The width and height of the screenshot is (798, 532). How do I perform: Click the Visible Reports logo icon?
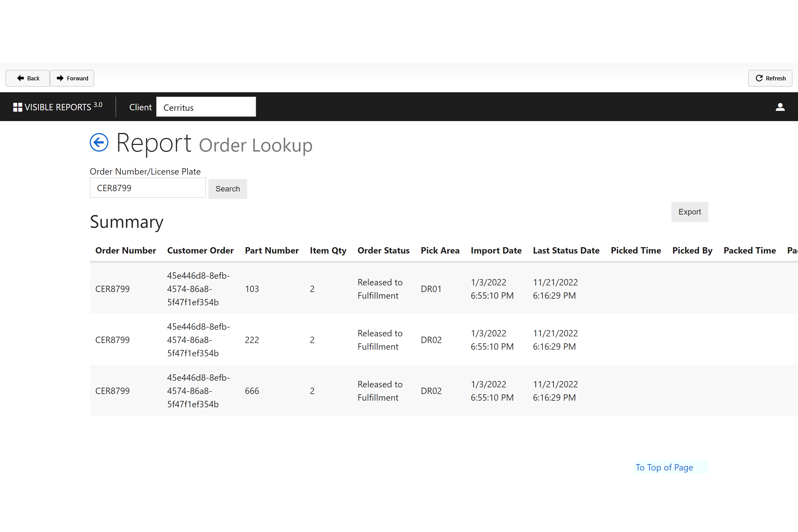point(16,106)
